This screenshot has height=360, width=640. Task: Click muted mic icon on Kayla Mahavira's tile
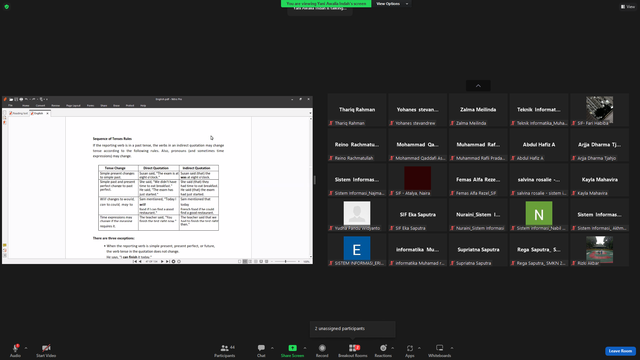(x=573, y=193)
